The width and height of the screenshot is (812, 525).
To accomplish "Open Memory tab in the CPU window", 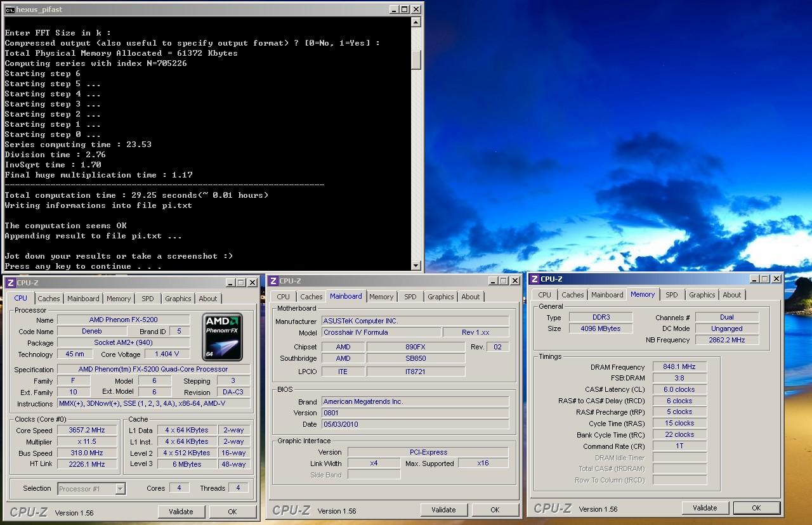I will pyautogui.click(x=119, y=299).
